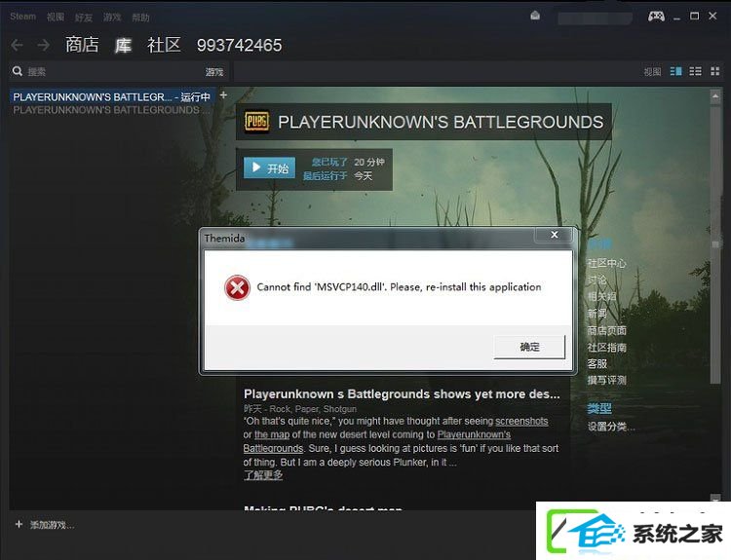The image size is (731, 560).
Task: Click the 'screenshots' hyperlink in news
Action: point(521,421)
